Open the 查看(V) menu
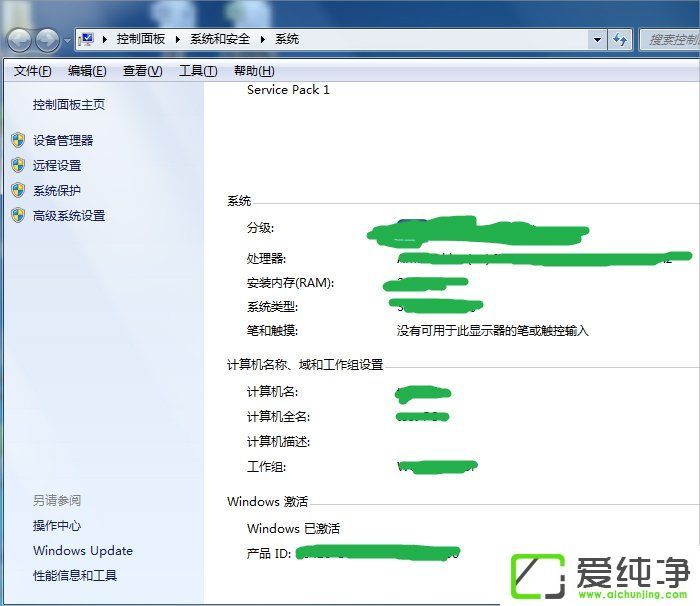700x606 pixels. click(x=142, y=71)
